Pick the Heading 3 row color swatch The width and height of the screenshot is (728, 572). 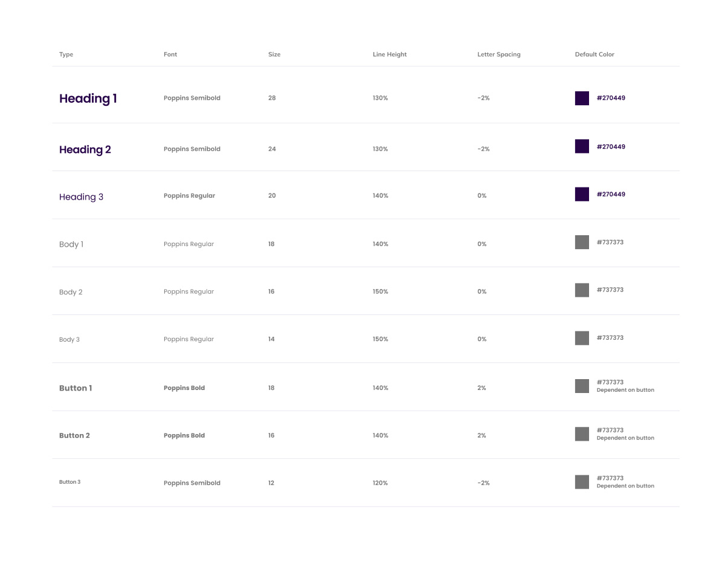(x=582, y=194)
